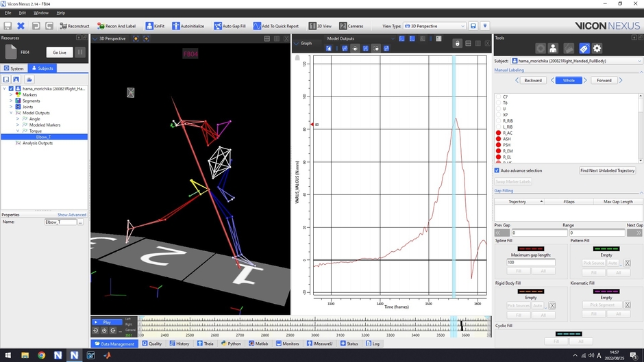
Task: Open the Window menu
Action: click(41, 12)
